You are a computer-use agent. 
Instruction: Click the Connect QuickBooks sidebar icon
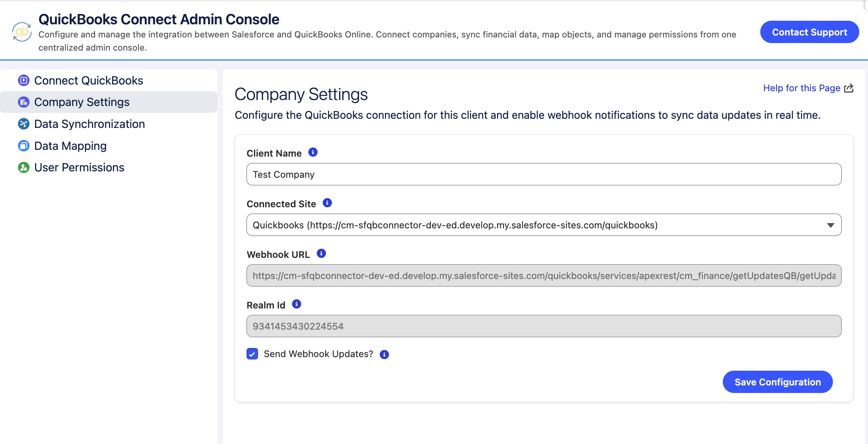click(x=24, y=81)
